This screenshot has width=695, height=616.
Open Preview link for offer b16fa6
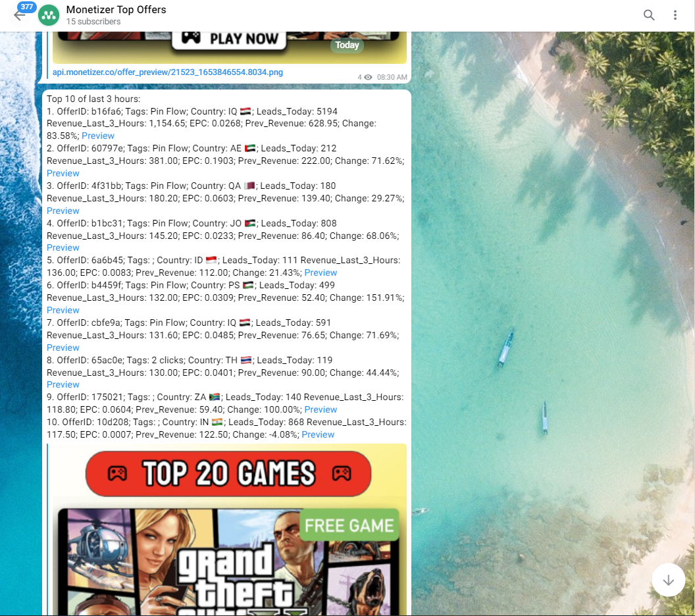pos(98,136)
